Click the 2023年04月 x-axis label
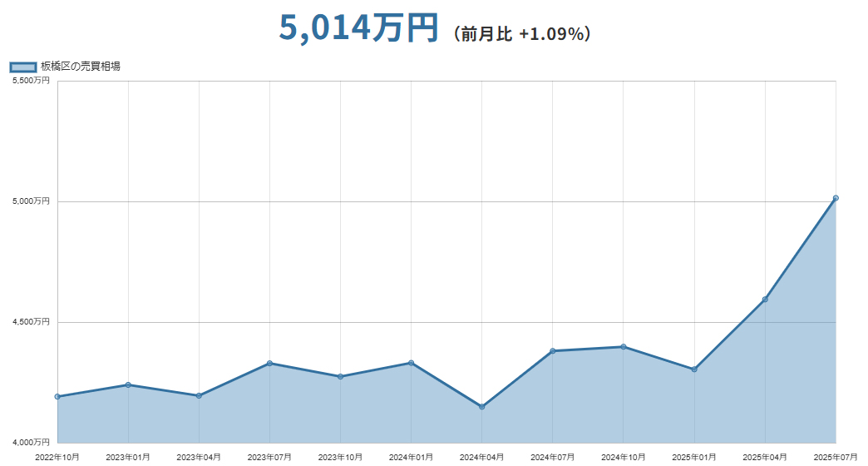The image size is (868, 466). (x=199, y=457)
